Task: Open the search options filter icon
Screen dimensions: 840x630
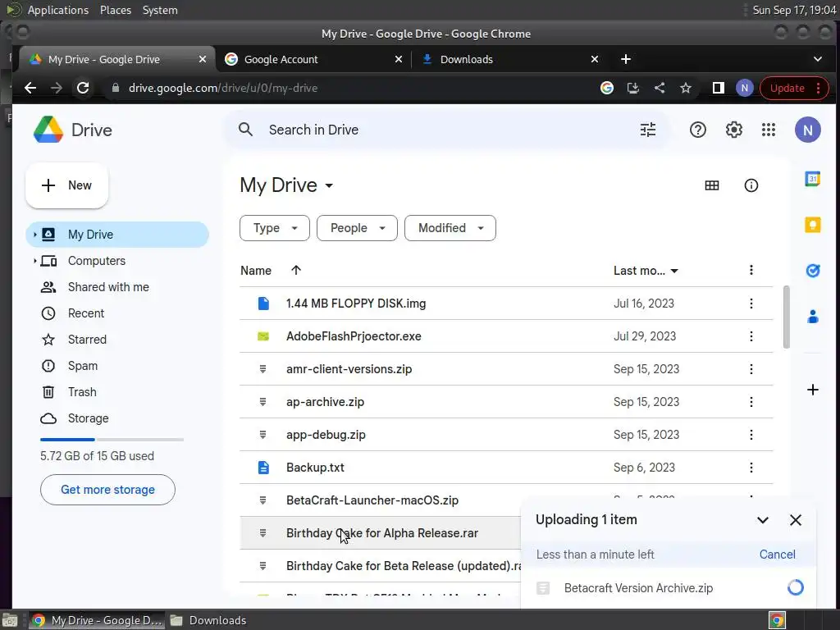Action: pos(648,130)
